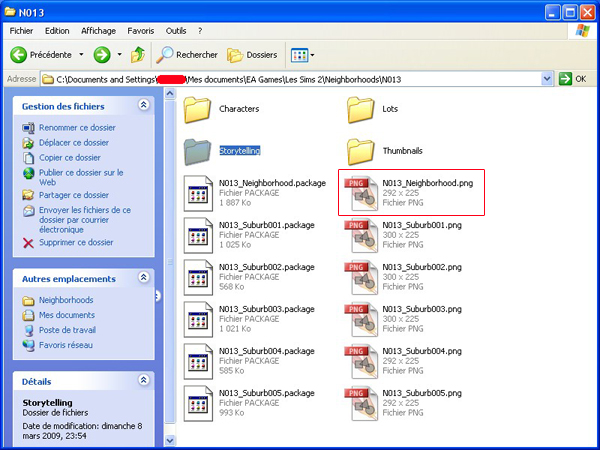
Task: Select the Storytelling folder icon
Action: [x=197, y=152]
